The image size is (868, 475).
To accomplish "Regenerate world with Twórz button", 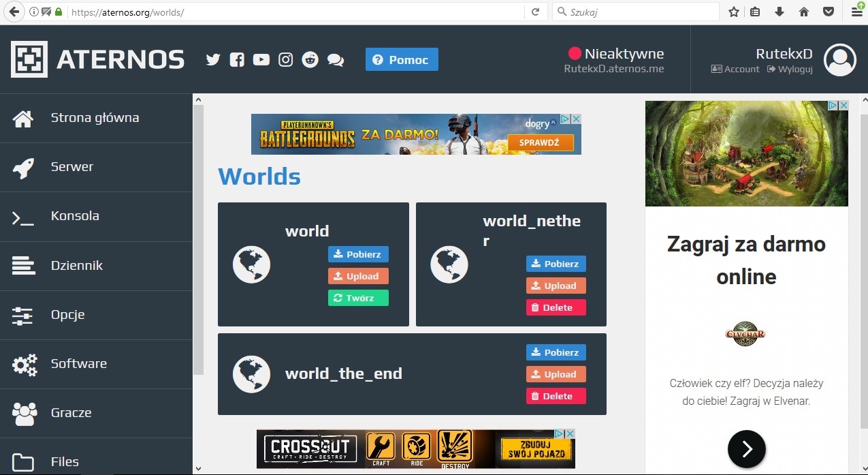I will point(358,298).
